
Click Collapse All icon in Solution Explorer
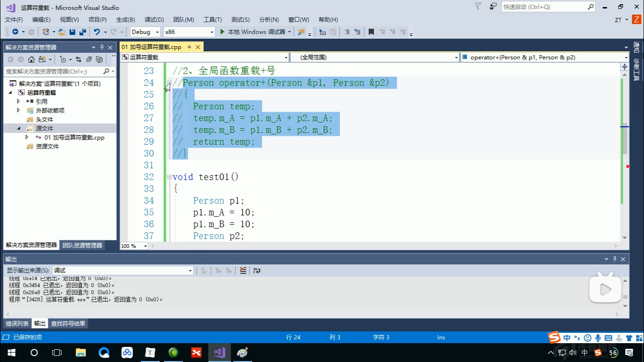[89, 59]
